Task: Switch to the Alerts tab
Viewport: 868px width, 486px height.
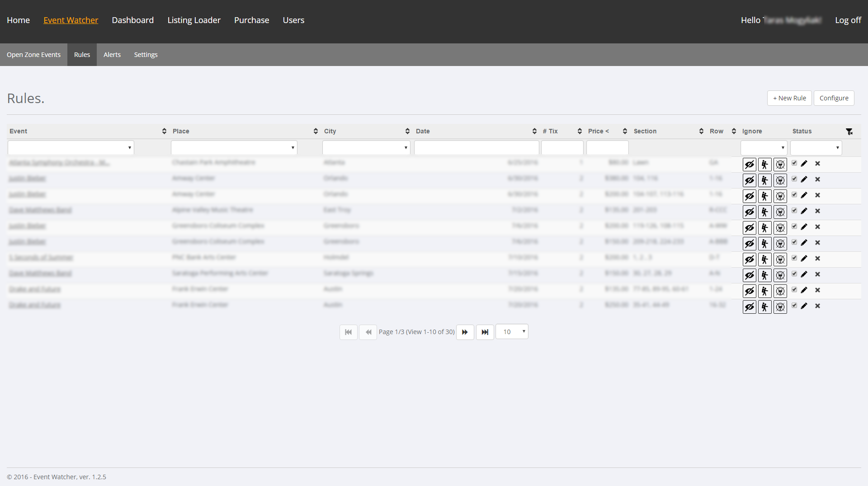Action: click(112, 54)
